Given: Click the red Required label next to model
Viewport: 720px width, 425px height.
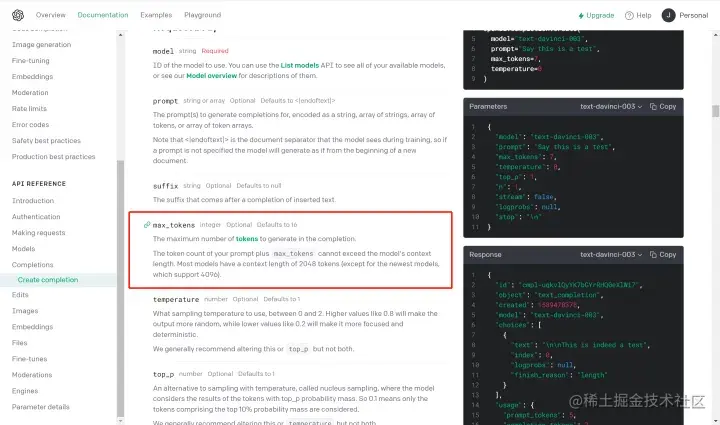Looking at the screenshot, I should coord(215,51).
